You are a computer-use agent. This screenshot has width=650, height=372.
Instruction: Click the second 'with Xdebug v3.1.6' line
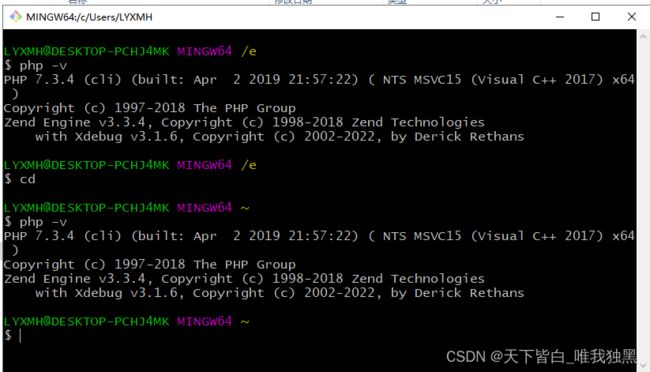click(x=279, y=293)
